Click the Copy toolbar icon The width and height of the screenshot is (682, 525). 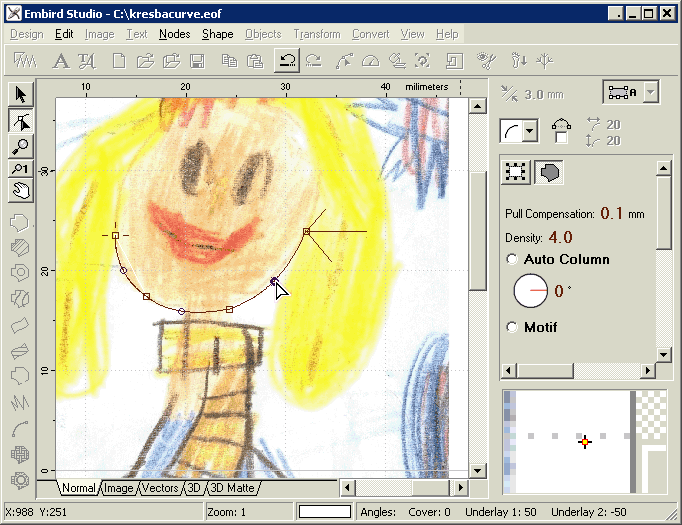point(229,61)
